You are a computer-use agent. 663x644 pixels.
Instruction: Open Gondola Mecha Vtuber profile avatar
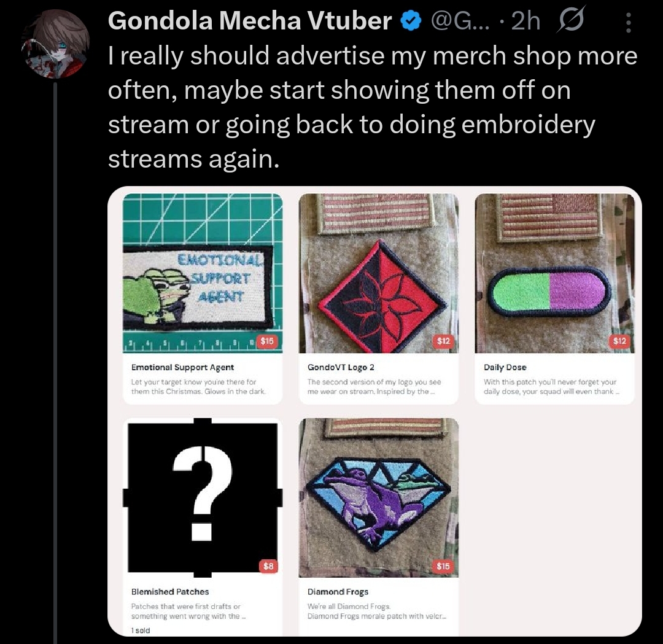point(55,44)
